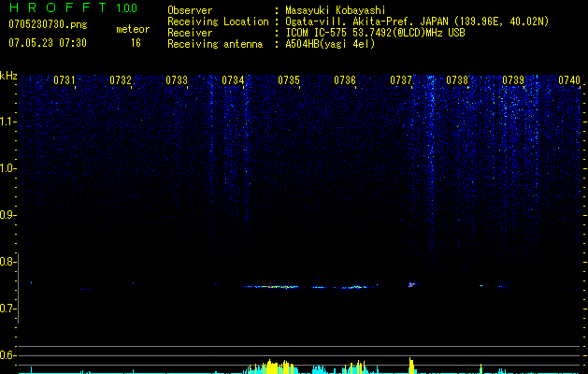Click the 0740 time marker
This screenshot has height=374, width=588.
[569, 80]
